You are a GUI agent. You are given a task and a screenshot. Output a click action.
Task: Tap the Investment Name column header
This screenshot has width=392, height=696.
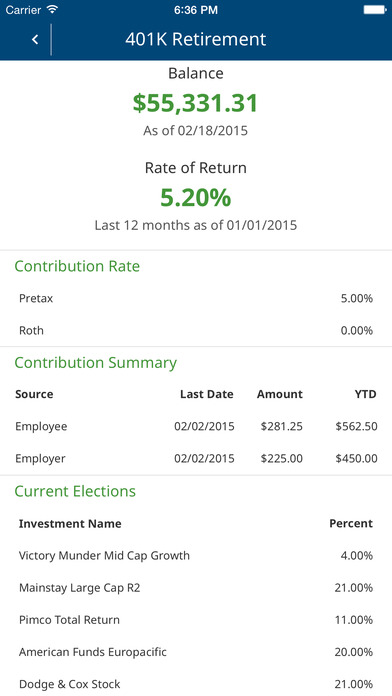click(x=70, y=524)
